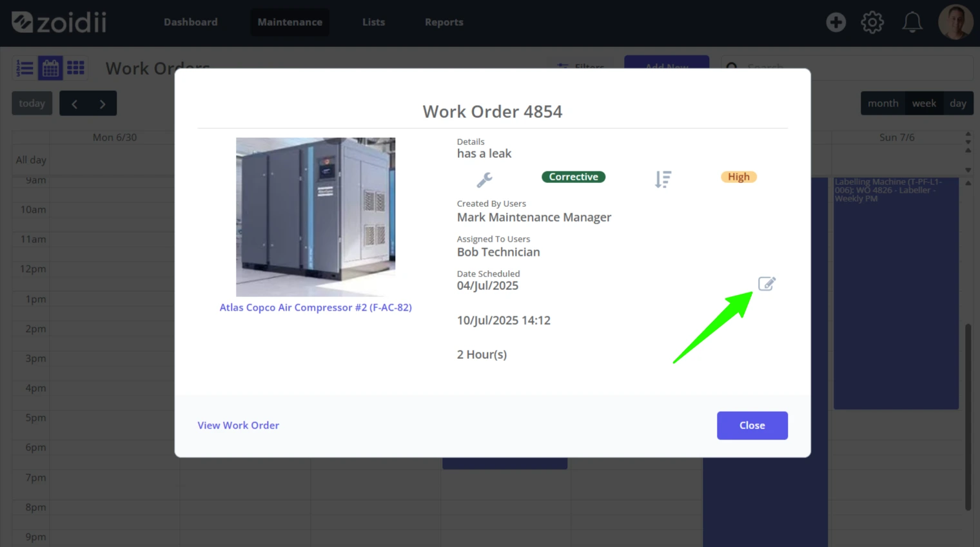The image size is (980, 547).
Task: Click the calendar vertical scrollbar
Action: pos(968,417)
